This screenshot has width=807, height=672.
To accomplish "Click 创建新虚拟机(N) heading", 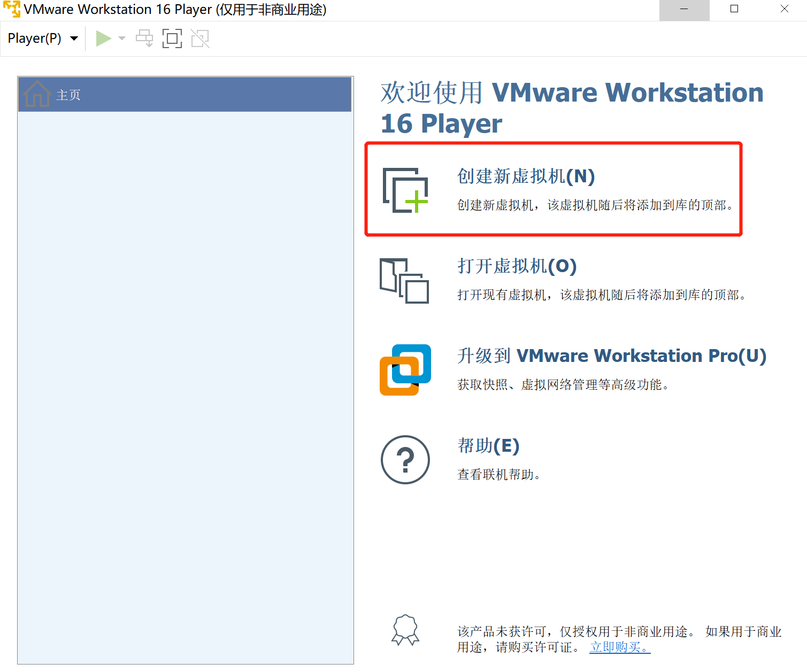I will (526, 176).
